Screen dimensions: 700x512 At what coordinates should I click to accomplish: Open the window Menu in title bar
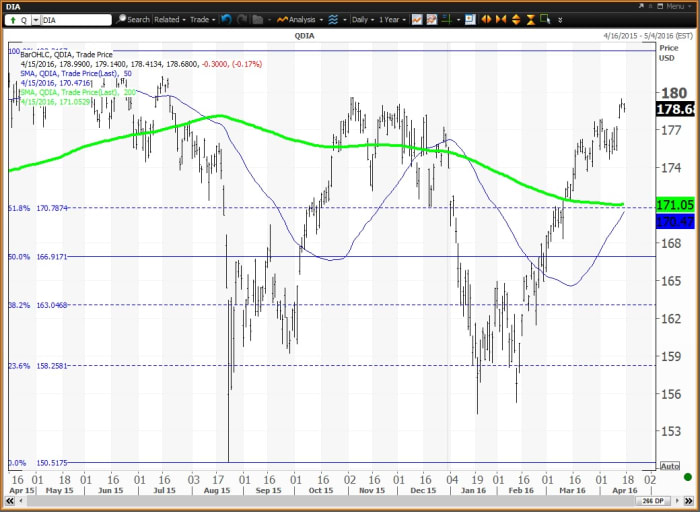point(678,6)
